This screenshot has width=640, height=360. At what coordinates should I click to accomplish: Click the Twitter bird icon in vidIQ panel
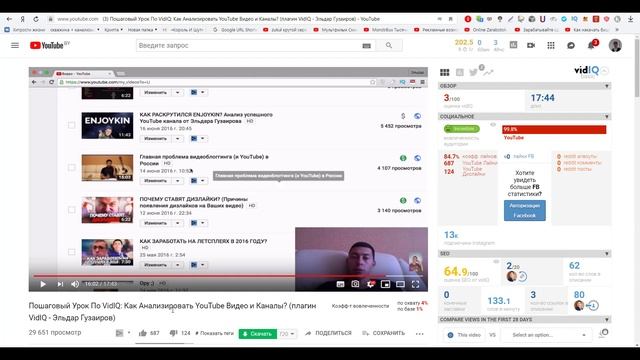[x=473, y=72]
